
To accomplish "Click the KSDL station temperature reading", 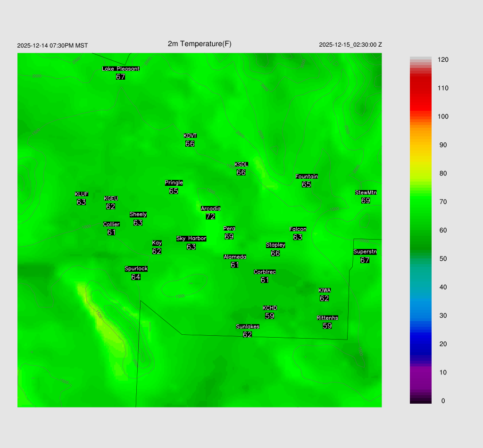I will pos(241,173).
